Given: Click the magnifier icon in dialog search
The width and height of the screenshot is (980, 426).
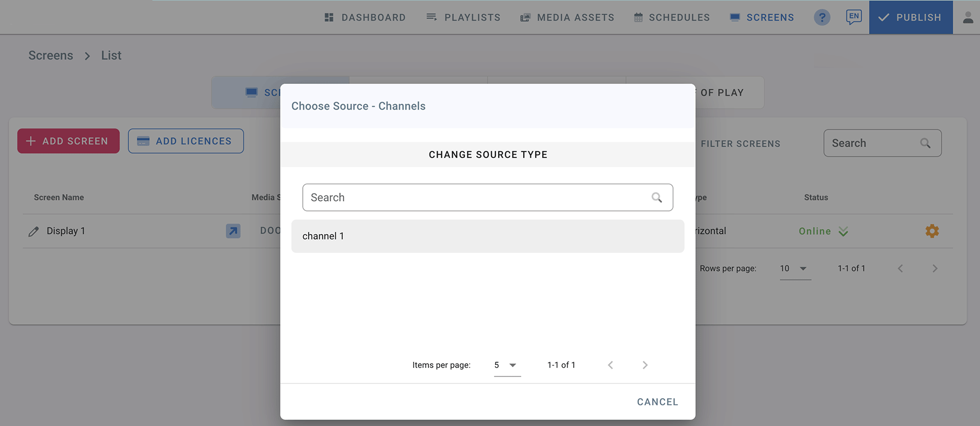Looking at the screenshot, I should coord(657,197).
